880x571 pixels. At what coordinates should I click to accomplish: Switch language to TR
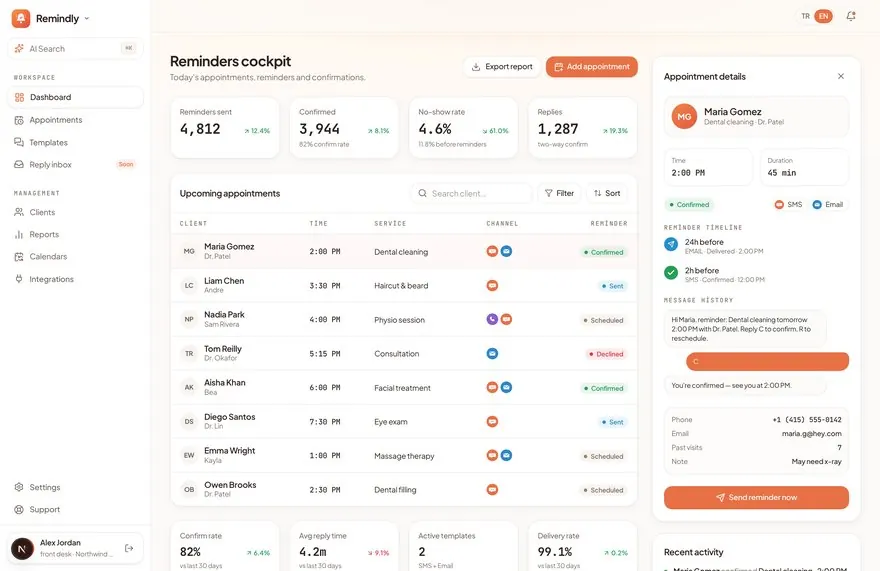pyautogui.click(x=805, y=16)
